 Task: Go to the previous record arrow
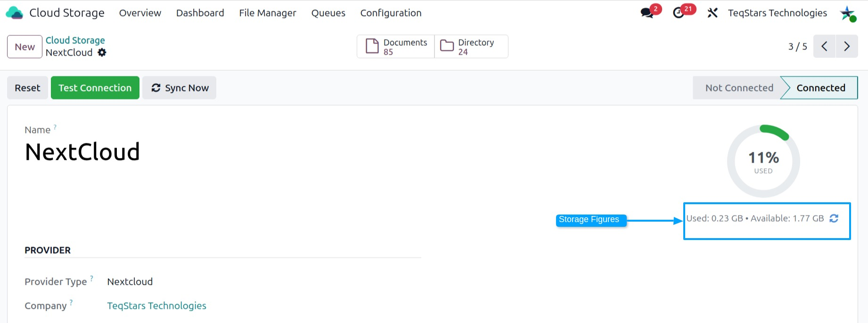[x=824, y=46]
